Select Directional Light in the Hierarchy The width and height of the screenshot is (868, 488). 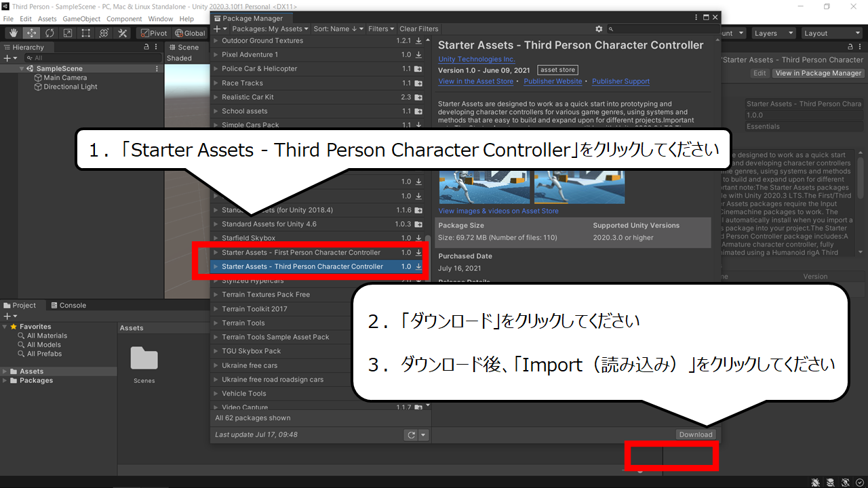(71, 87)
